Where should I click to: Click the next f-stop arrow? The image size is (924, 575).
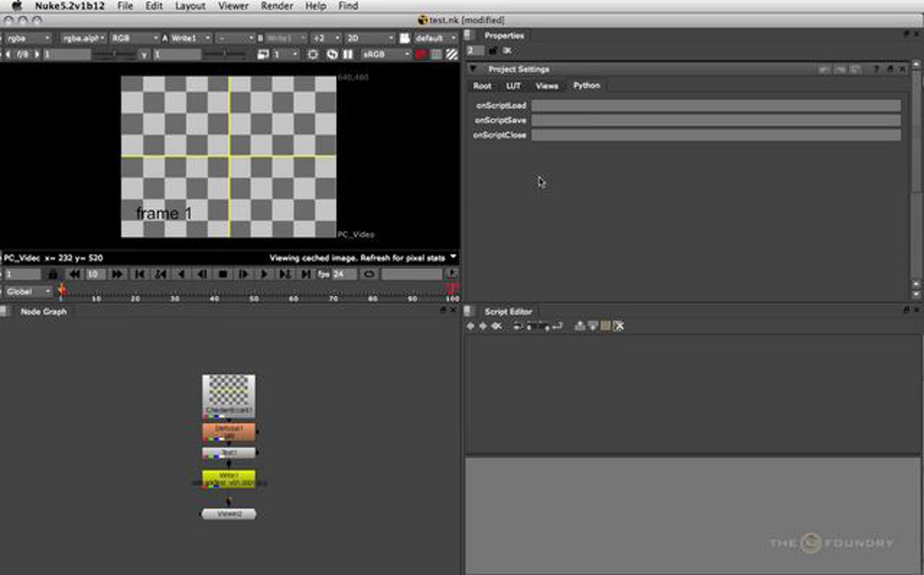click(x=37, y=54)
